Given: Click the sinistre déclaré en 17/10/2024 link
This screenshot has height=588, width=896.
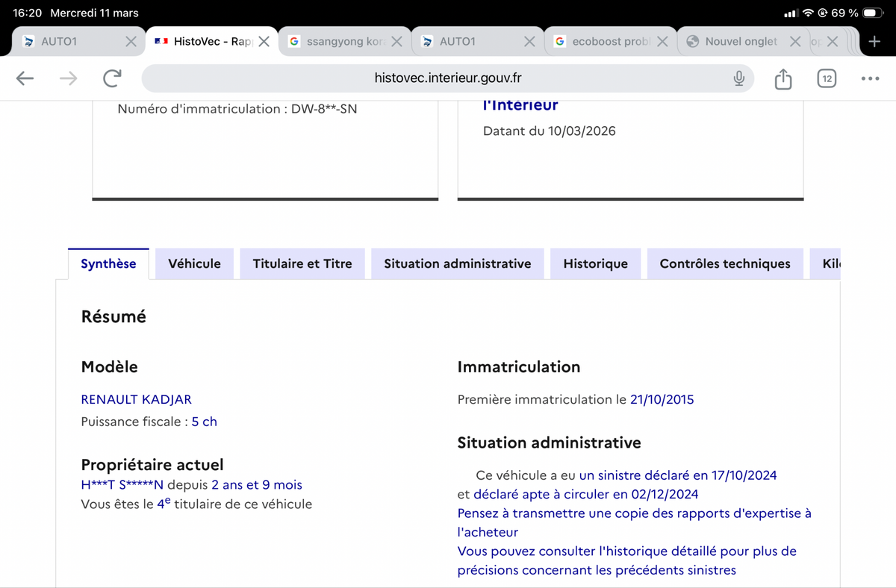Looking at the screenshot, I should 677,475.
